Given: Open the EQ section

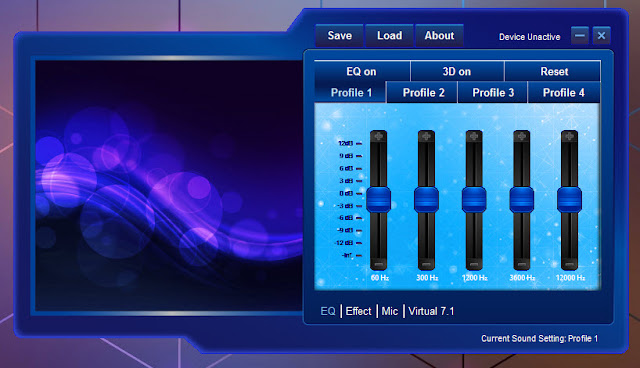Looking at the screenshot, I should pyautogui.click(x=328, y=311).
